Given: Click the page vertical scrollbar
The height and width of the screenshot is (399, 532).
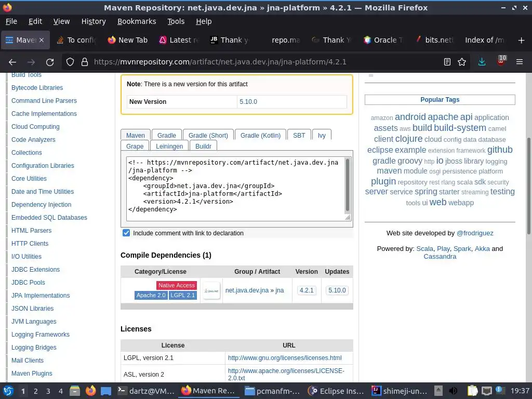Looking at the screenshot, I should pyautogui.click(x=528, y=186).
